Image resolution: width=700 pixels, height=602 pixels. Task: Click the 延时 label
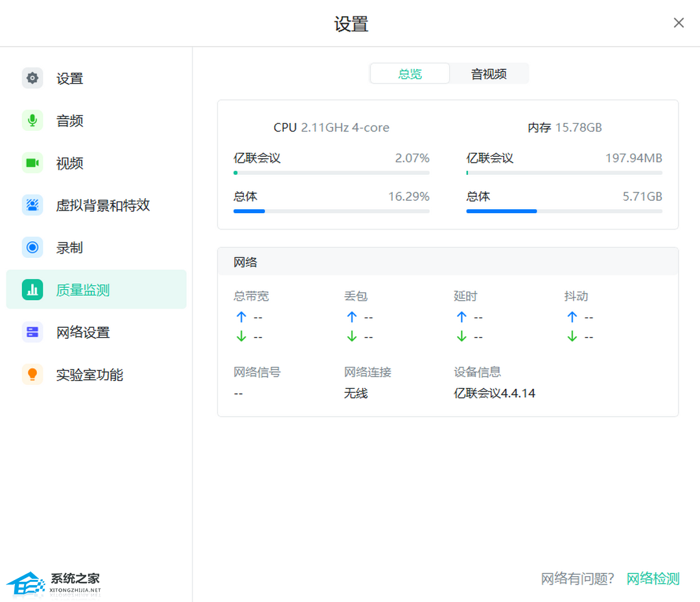465,296
